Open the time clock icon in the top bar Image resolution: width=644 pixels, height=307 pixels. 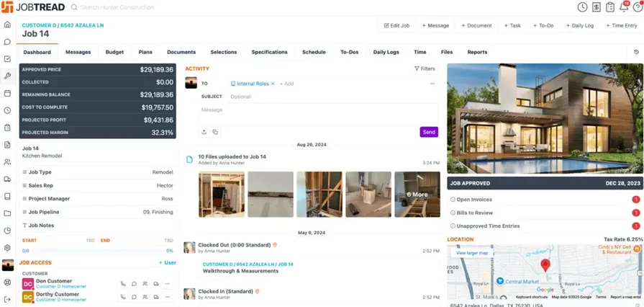[x=582, y=7]
